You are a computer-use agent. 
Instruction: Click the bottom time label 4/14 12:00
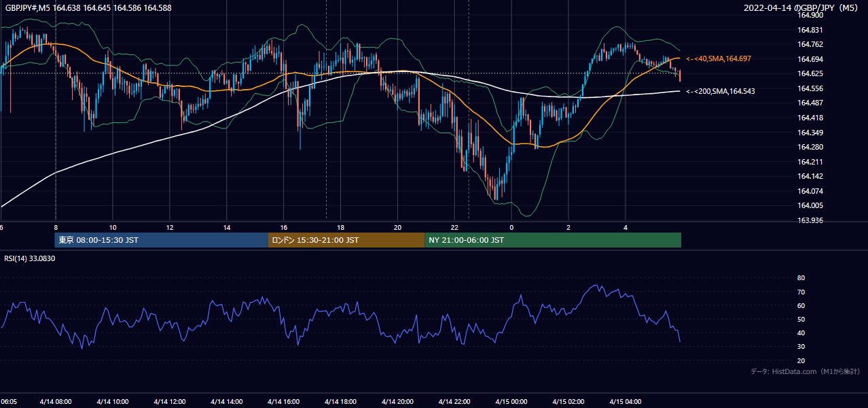pos(169,402)
